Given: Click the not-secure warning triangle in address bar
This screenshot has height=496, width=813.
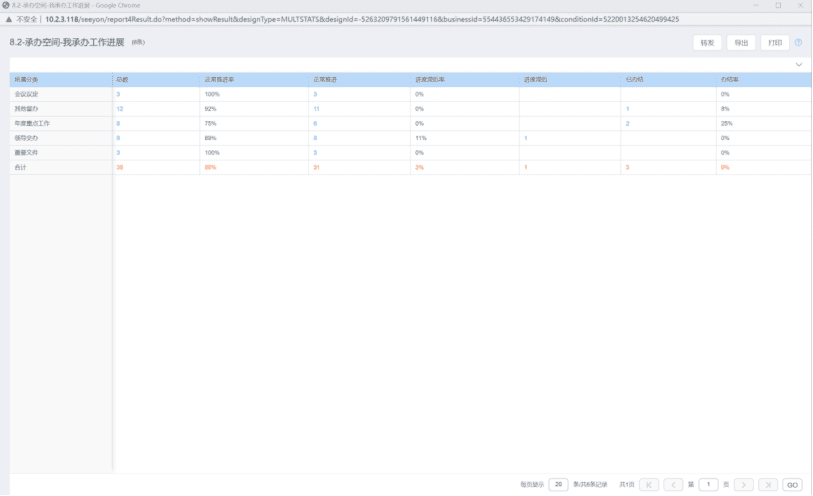Looking at the screenshot, I should click(9, 19).
